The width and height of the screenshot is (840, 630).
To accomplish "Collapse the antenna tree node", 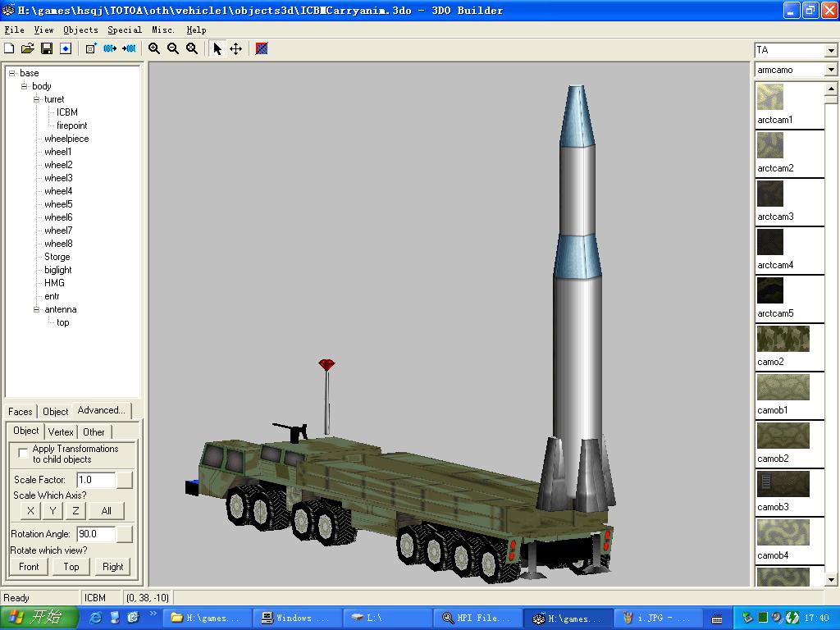I will coord(37,309).
